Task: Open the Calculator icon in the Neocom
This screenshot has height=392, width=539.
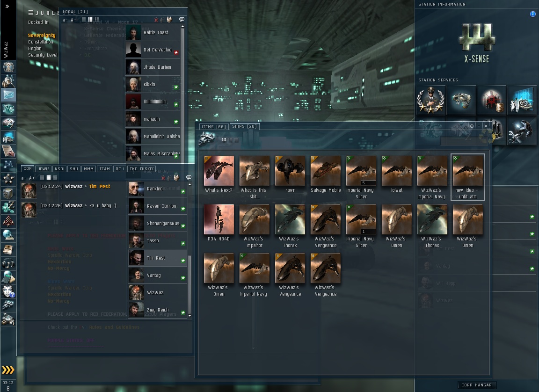Action: (x=8, y=277)
